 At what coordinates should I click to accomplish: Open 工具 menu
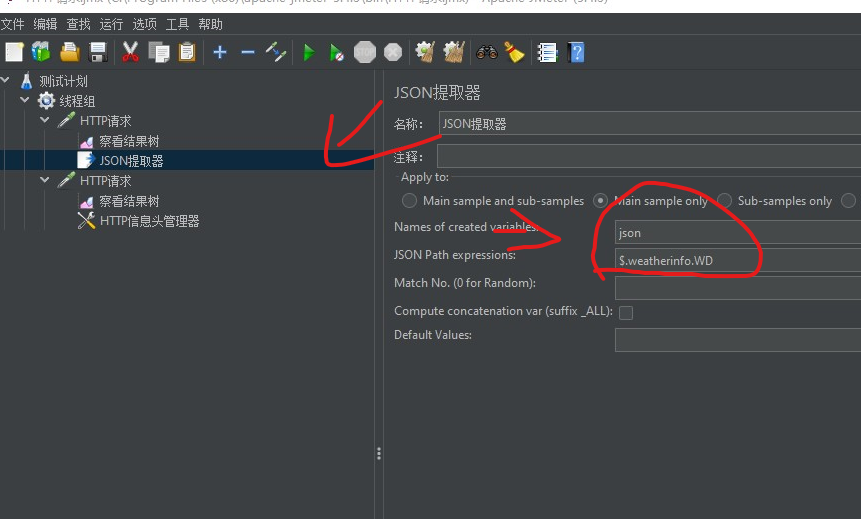(177, 24)
